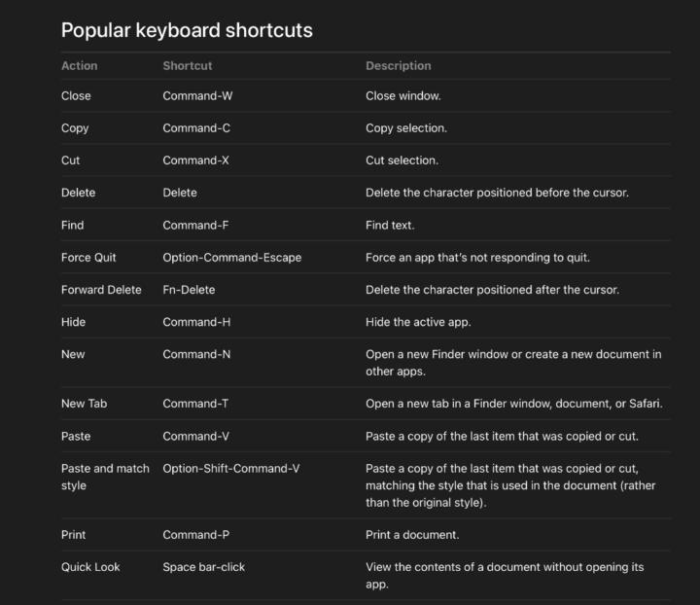Select the Command-V shortcut cell
This screenshot has height=605, width=700.
coord(196,436)
